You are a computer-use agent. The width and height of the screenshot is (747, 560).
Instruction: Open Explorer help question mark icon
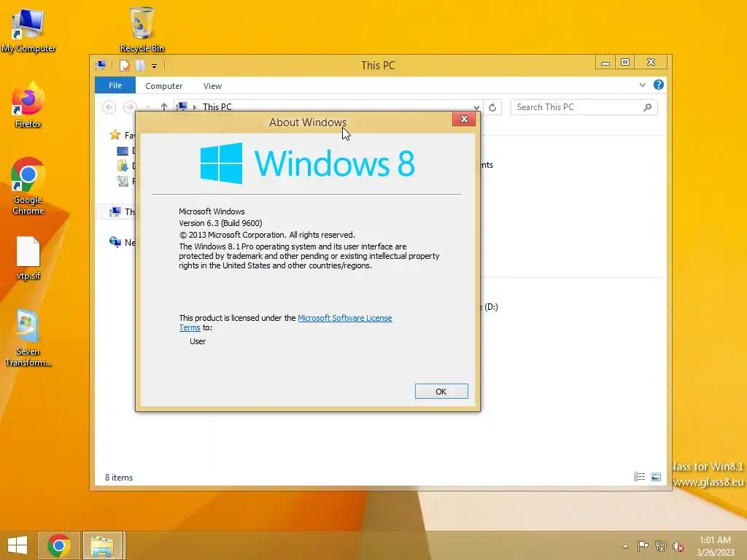point(659,85)
